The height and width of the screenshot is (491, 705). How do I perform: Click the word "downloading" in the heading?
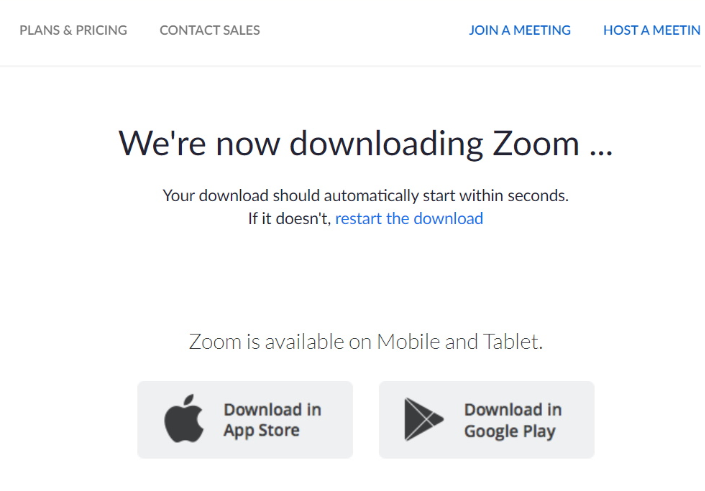coord(386,145)
